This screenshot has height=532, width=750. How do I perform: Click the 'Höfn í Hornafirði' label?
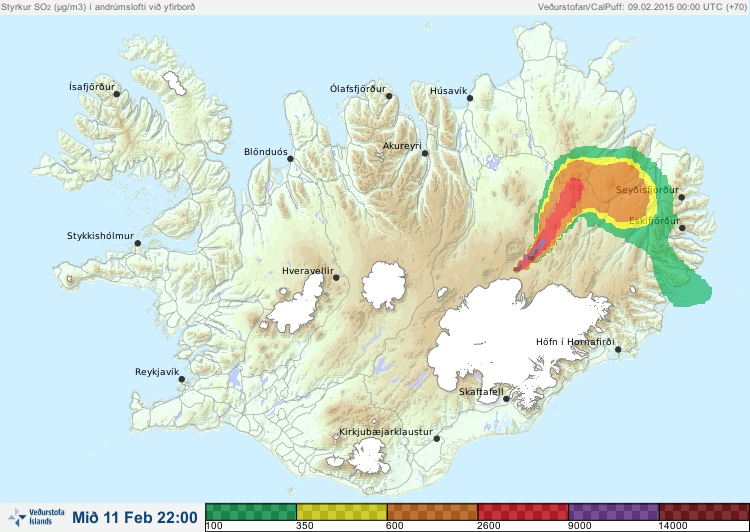click(575, 342)
